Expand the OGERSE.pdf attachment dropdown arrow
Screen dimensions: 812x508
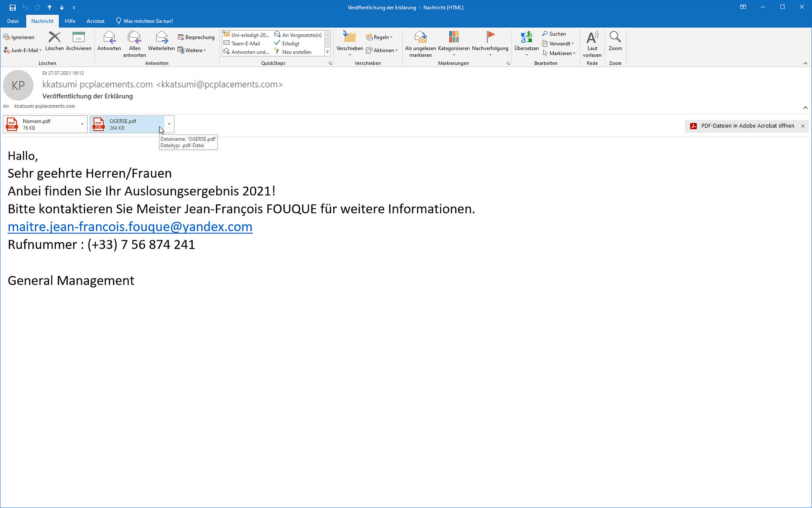[169, 124]
